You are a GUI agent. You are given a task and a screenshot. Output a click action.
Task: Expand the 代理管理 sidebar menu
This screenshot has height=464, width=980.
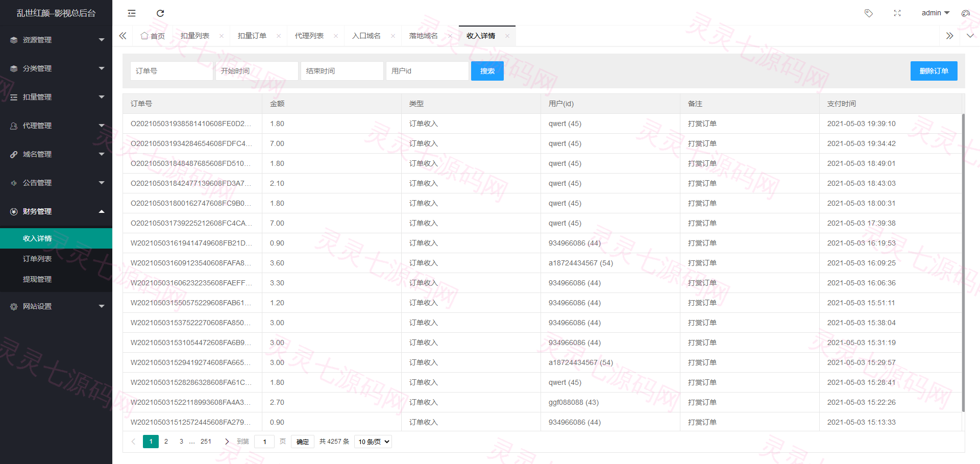[56, 126]
